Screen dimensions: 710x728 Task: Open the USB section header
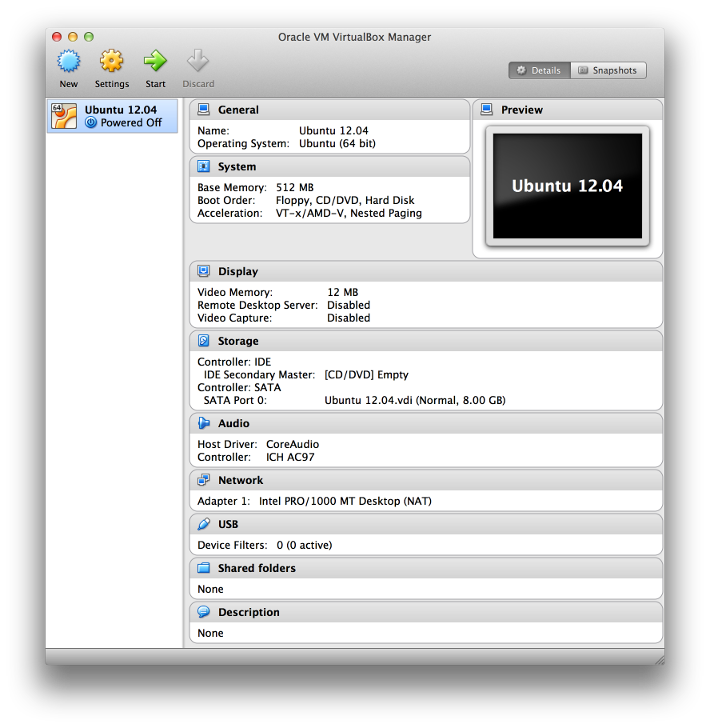[426, 524]
